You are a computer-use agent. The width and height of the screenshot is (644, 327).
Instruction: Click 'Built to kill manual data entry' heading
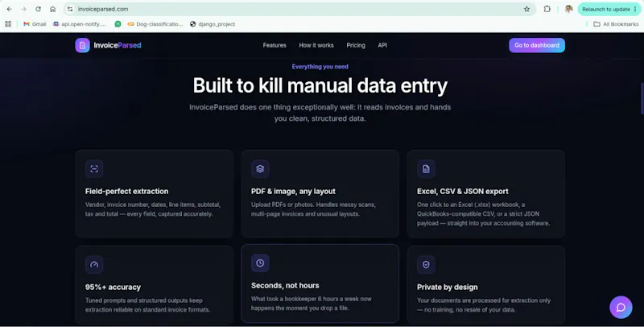coord(320,86)
